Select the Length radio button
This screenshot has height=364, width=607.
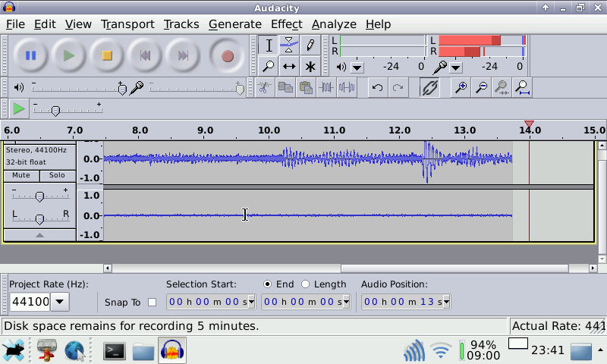pyautogui.click(x=306, y=284)
